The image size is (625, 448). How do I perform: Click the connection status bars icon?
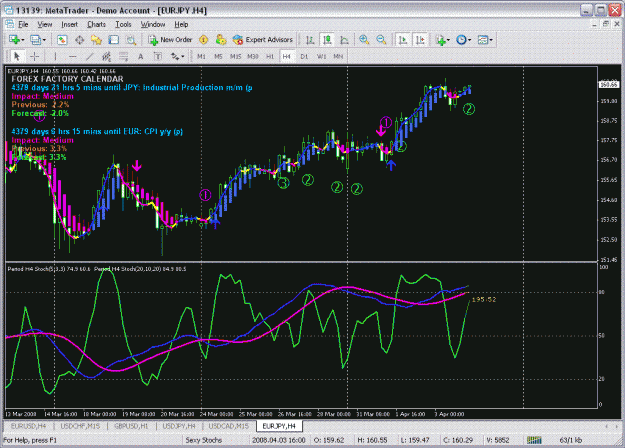(534, 440)
